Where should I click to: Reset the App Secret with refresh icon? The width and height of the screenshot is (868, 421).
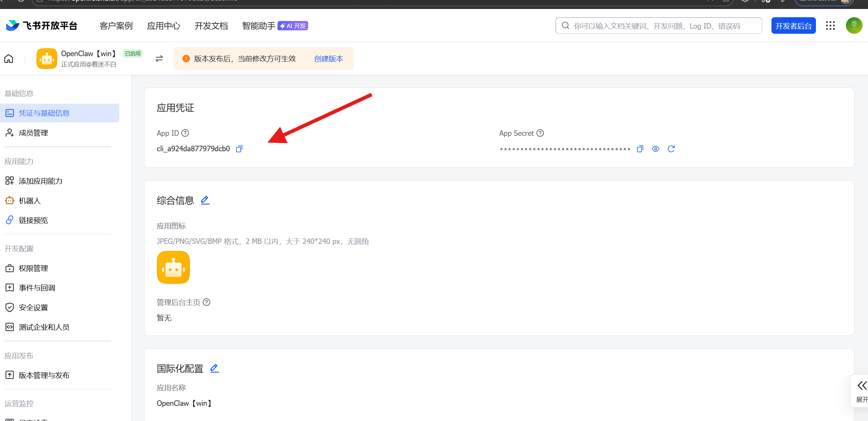[671, 149]
